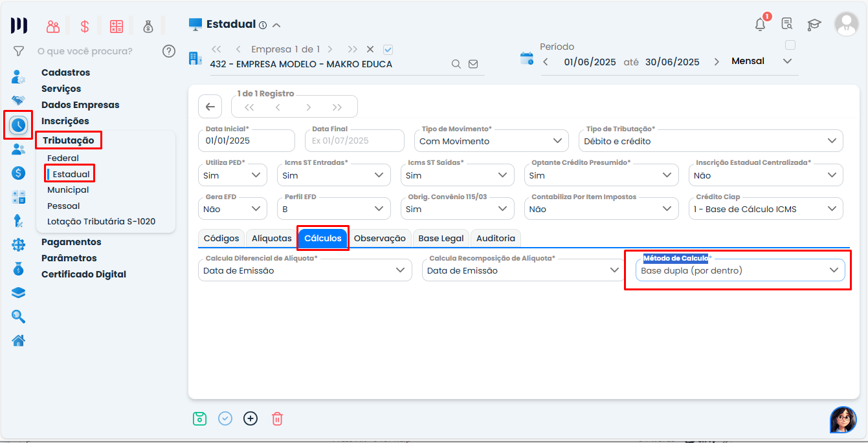Open the money bag icon in top bar
The image size is (868, 443).
pyautogui.click(x=148, y=27)
